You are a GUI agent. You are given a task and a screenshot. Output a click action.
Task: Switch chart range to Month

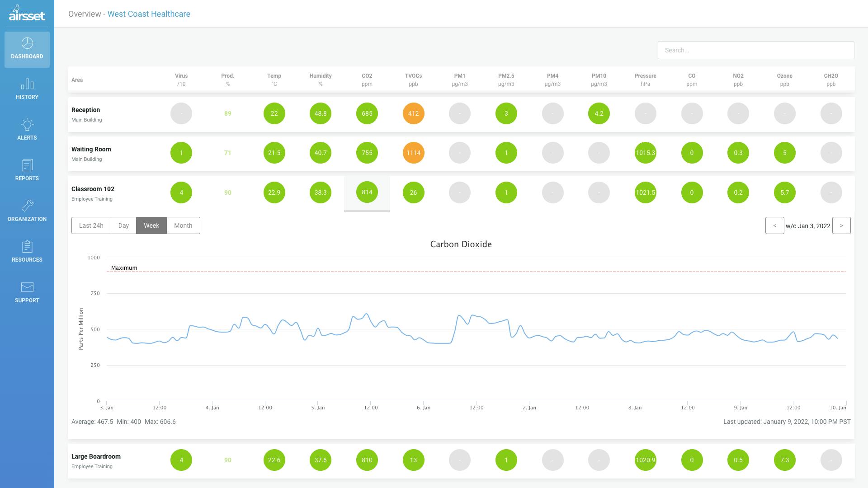183,225
